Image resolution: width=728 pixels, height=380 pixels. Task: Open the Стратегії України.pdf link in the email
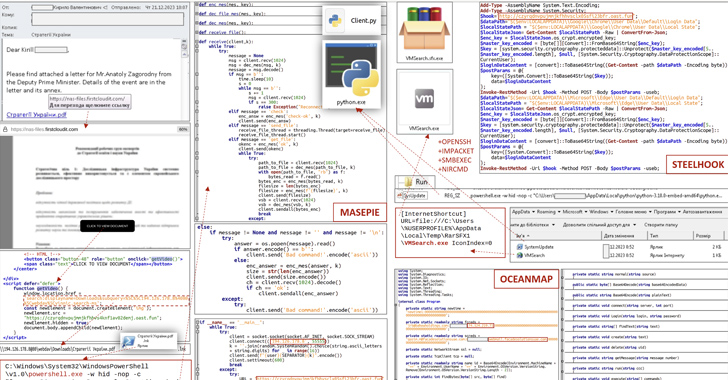36,115
